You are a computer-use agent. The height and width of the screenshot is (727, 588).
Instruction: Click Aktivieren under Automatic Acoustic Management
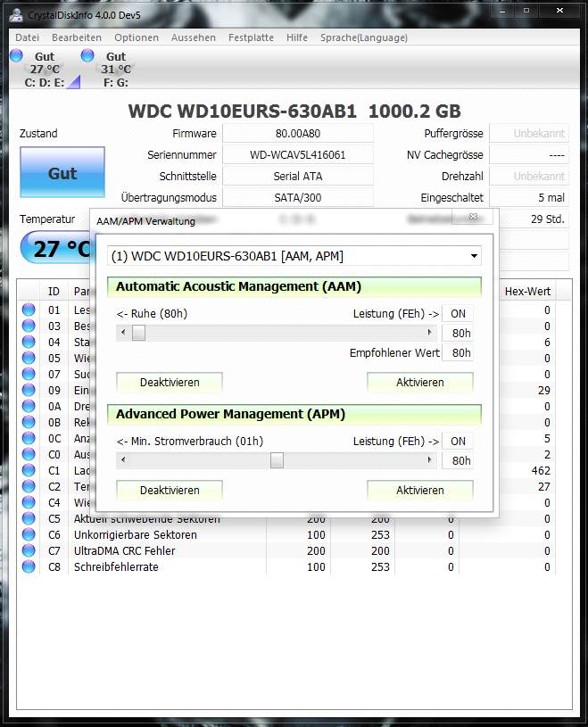click(420, 383)
